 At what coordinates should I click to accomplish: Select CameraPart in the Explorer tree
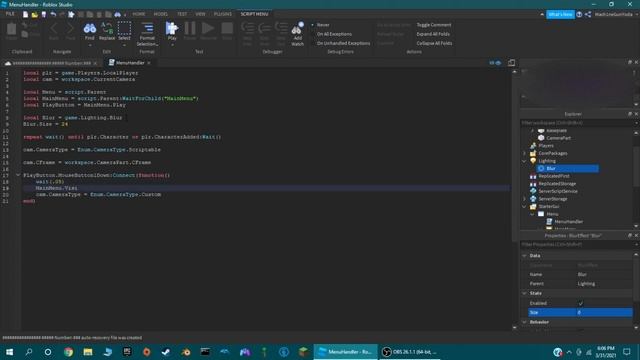[x=558, y=138]
